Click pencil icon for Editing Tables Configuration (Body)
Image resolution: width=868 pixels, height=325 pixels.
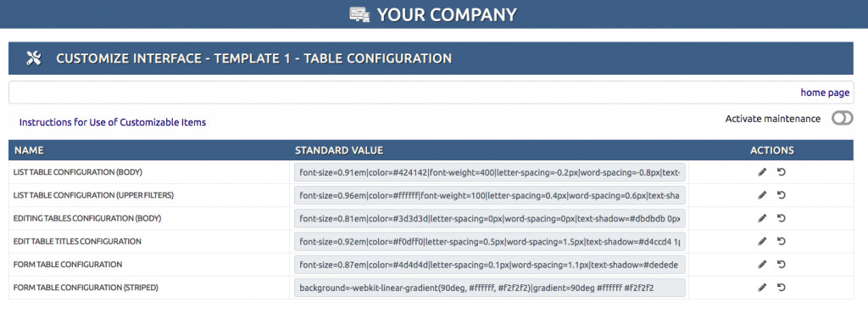coord(762,219)
